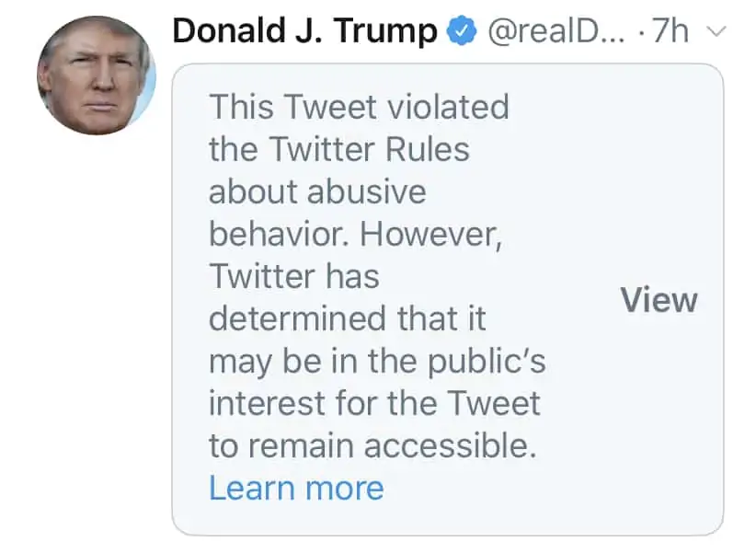756x554 pixels.
Task: Tap the "to remain accessible." line
Action: 372,446
